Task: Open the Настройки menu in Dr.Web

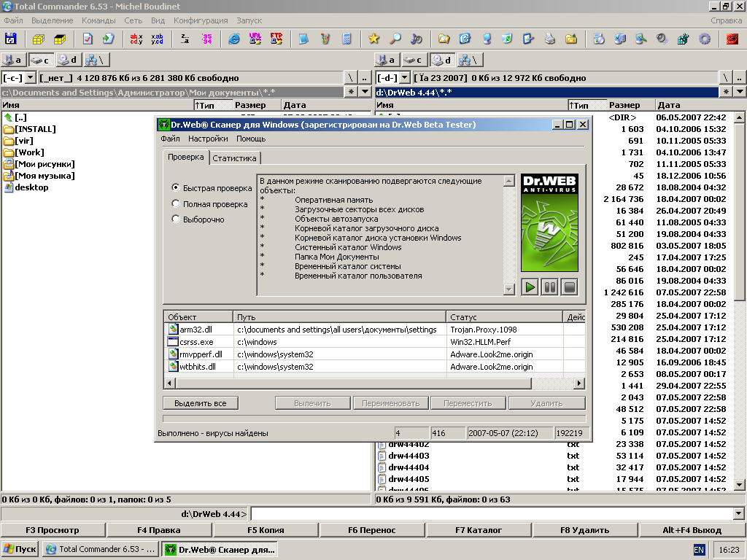Action: (208, 139)
